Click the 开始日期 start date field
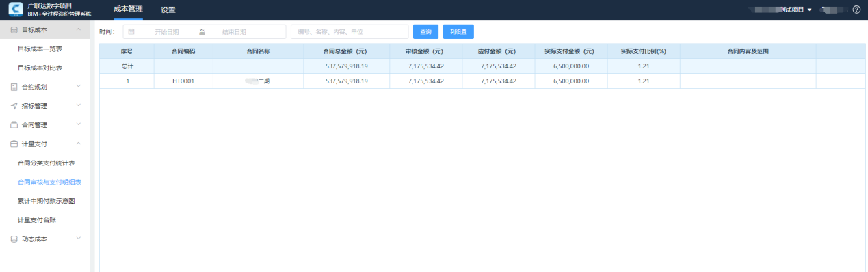 tap(167, 32)
